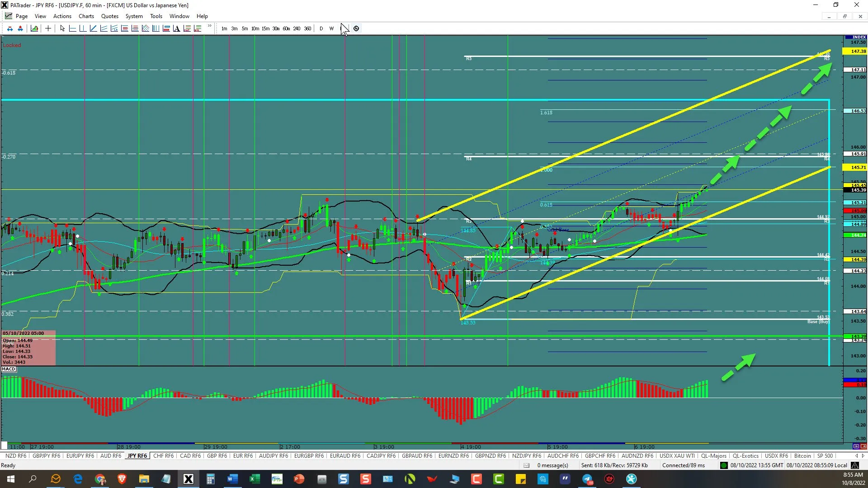This screenshot has width=868, height=488.
Task: Switch to 1m timeframe
Action: [224, 28]
